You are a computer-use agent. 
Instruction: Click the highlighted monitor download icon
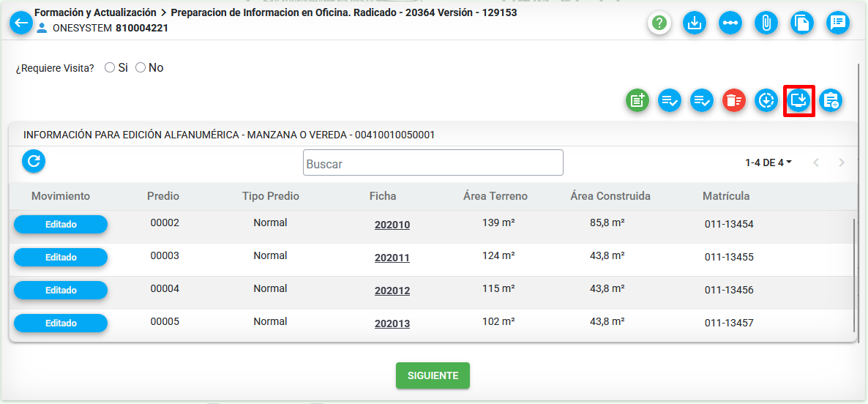(798, 101)
